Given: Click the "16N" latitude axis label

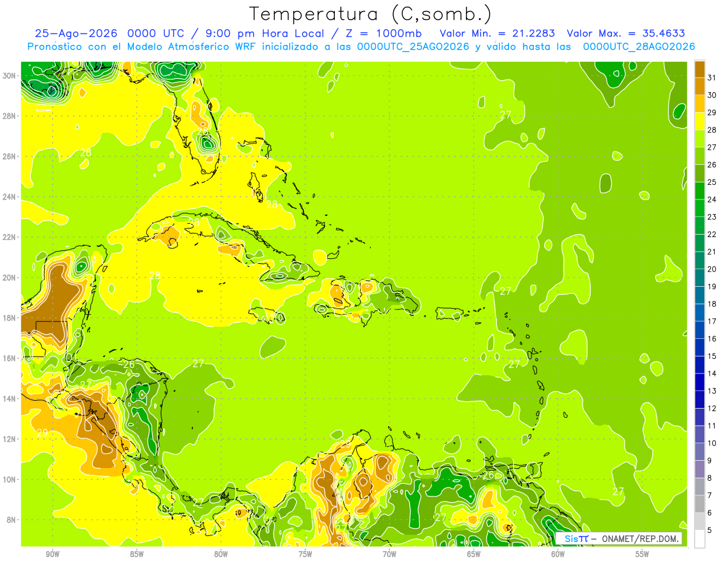Looking at the screenshot, I should coord(10,358).
